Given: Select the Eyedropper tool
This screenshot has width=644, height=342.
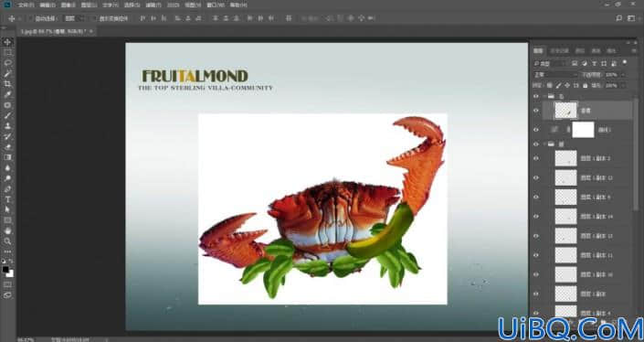Looking at the screenshot, I should [7, 94].
